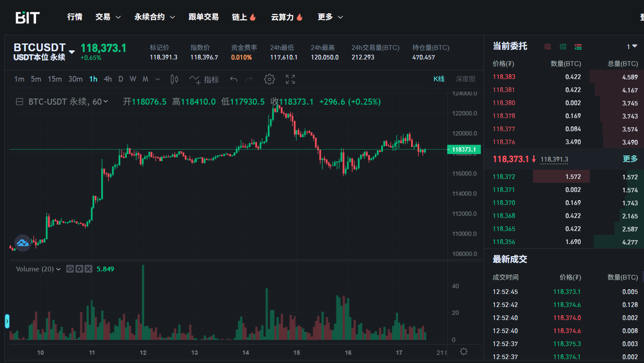Switch to the 深度图 depth chart tab

tap(465, 79)
